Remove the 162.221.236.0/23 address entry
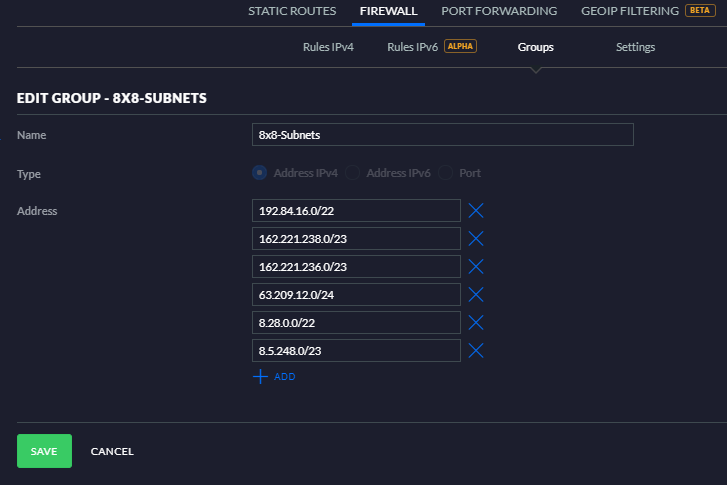The width and height of the screenshot is (727, 485). coord(476,267)
